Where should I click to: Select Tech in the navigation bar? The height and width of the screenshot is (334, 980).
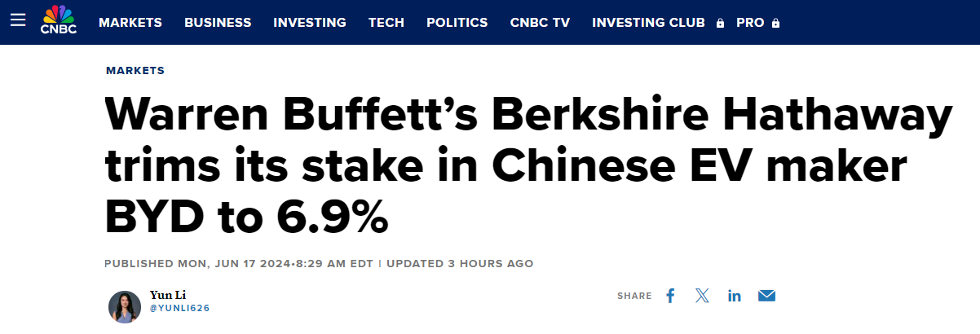pos(386,23)
